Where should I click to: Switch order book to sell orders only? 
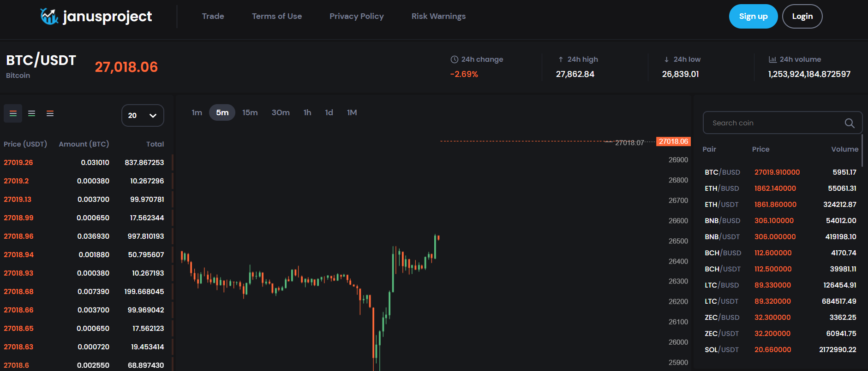(x=50, y=113)
